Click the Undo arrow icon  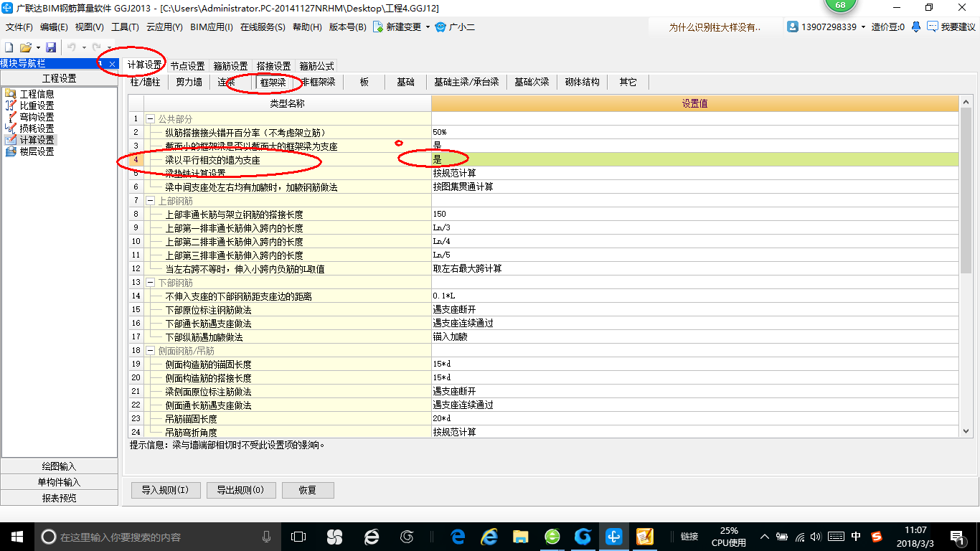pos(72,47)
